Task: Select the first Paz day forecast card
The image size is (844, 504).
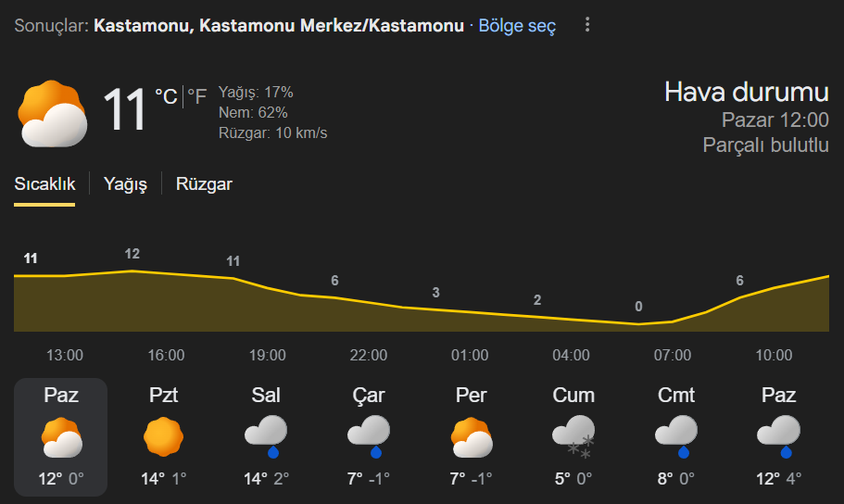Action: coord(61,437)
